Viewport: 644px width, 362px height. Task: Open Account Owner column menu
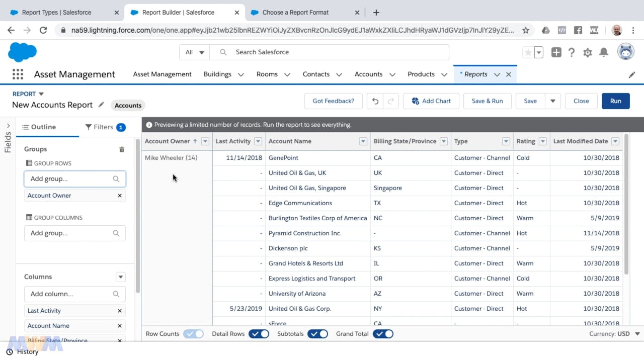pos(205,141)
